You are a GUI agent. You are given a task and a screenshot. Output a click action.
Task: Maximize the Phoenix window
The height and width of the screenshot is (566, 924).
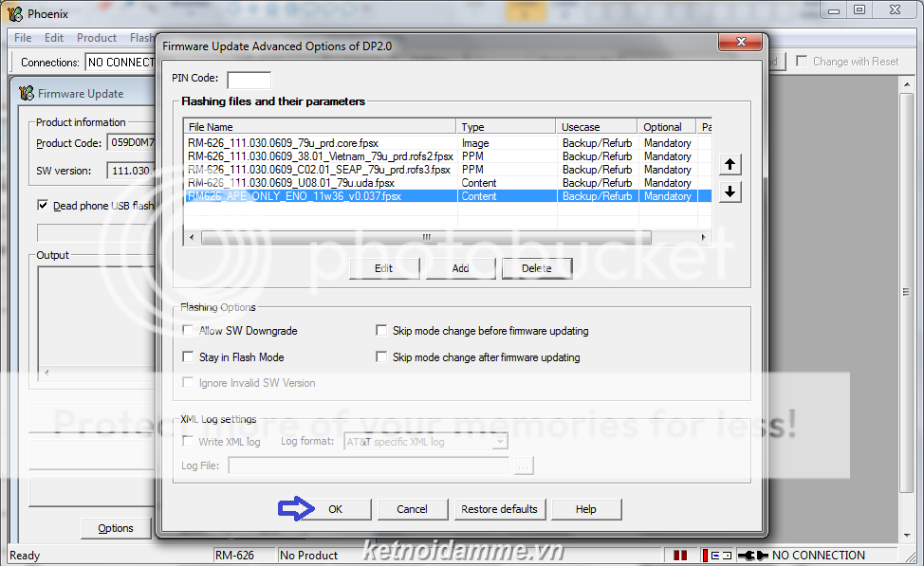click(x=859, y=10)
